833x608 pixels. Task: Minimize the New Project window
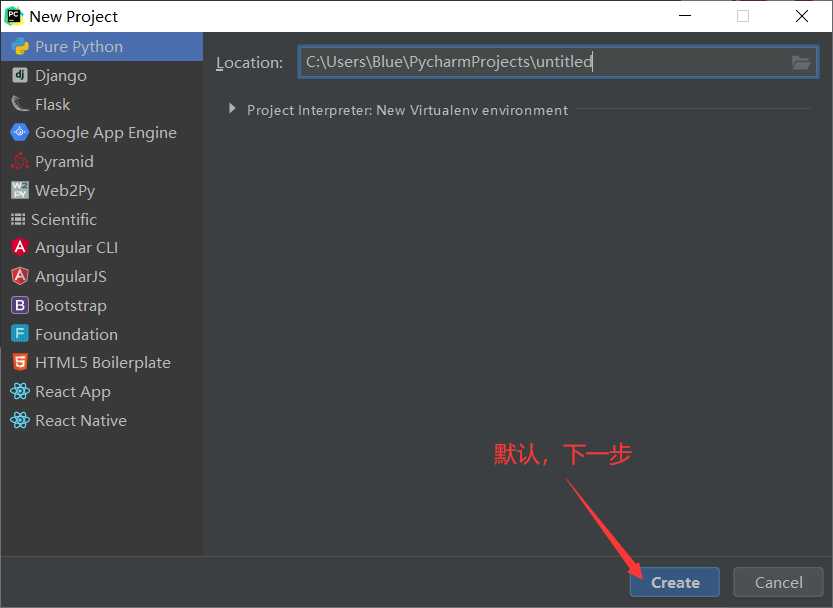(685, 16)
